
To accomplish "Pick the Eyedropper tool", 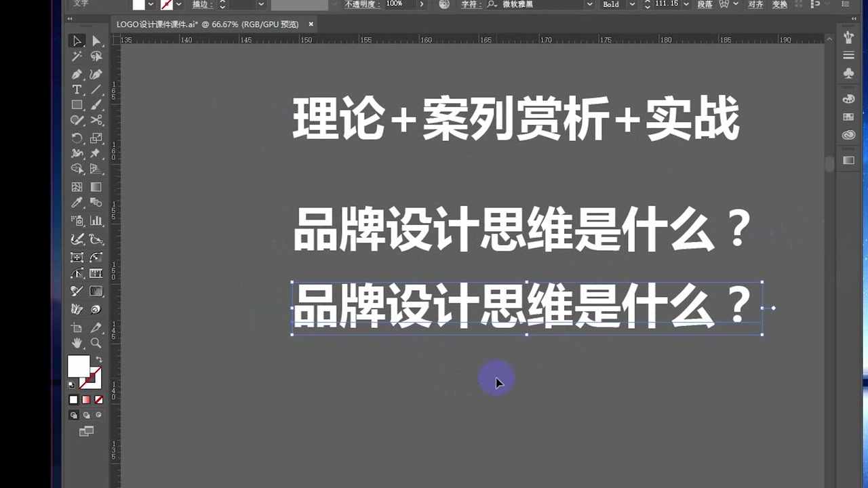I will tap(77, 203).
